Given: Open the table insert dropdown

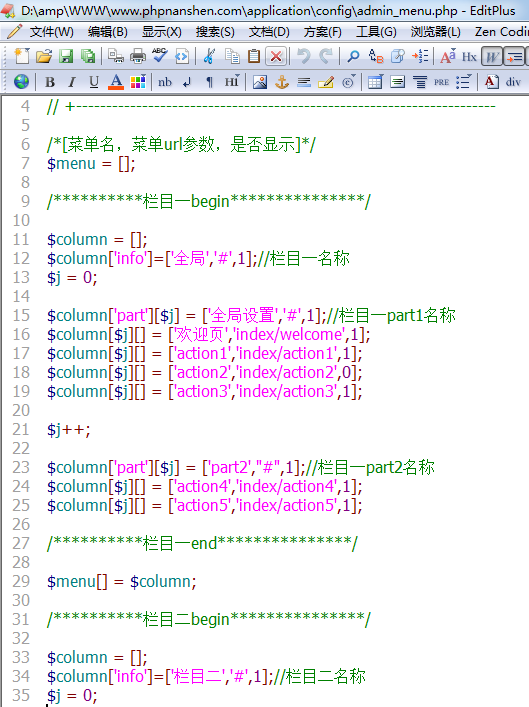Looking at the screenshot, I should pos(375,82).
